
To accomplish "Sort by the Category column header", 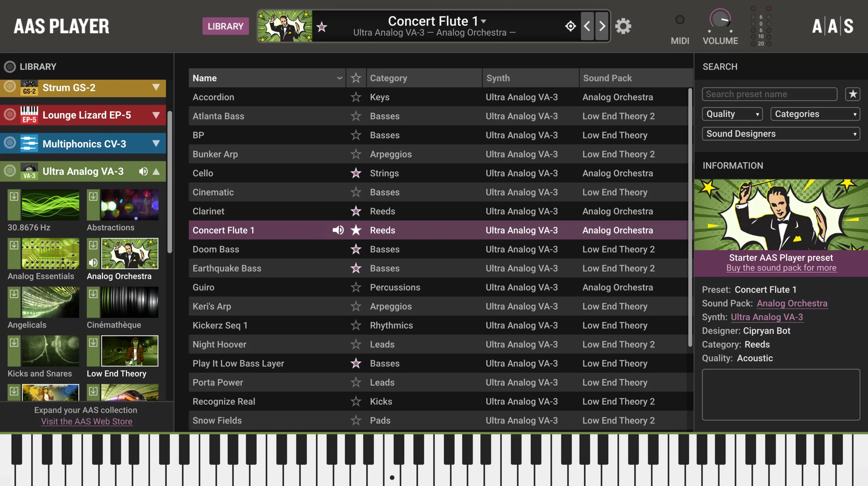I will click(x=424, y=78).
